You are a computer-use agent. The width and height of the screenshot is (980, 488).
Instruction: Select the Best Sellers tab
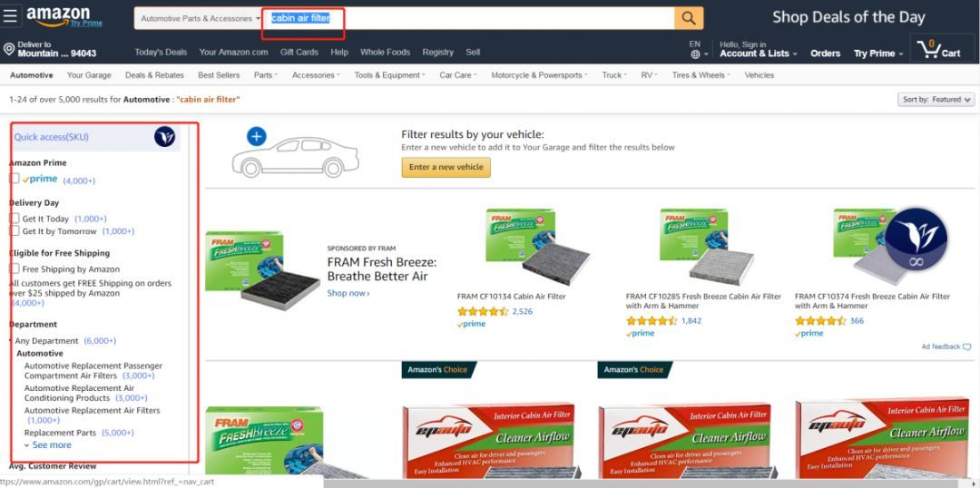[219, 75]
